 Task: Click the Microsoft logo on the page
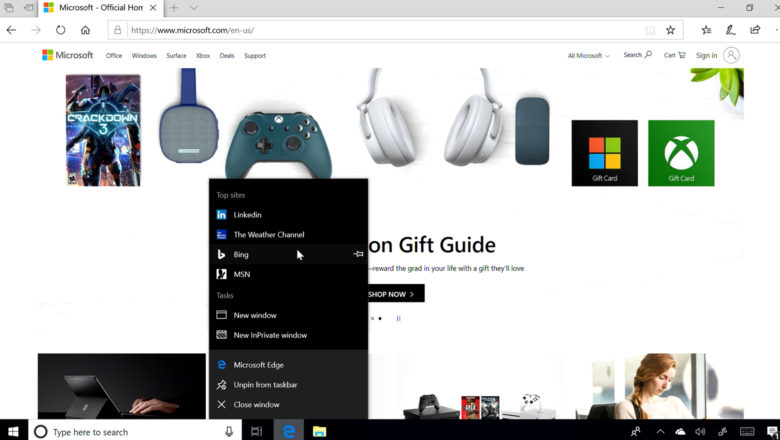pos(68,55)
